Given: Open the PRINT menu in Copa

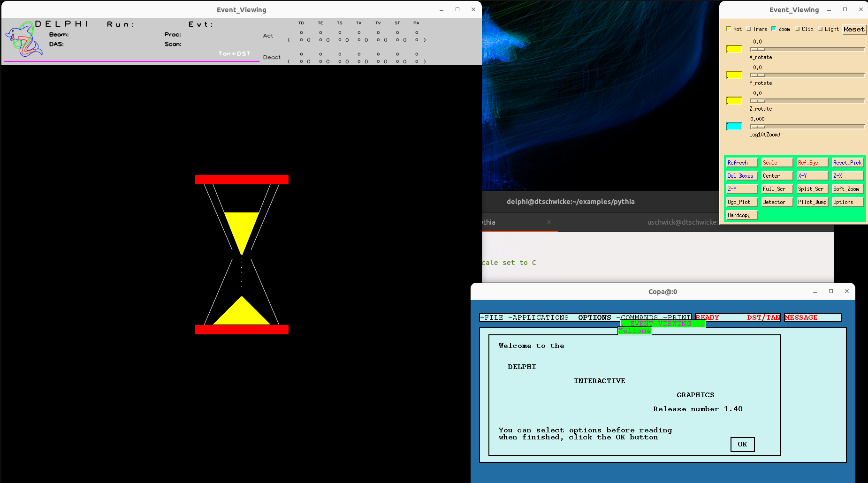Looking at the screenshot, I should [677, 317].
